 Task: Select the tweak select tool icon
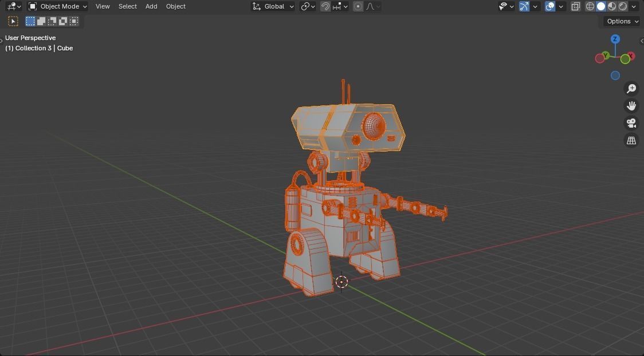[13, 21]
